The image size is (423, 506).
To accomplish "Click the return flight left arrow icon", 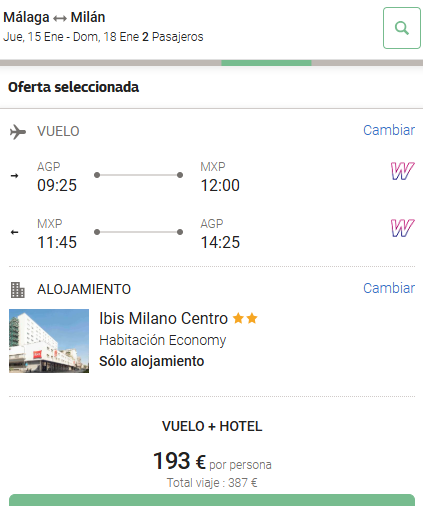I will (x=14, y=232).
